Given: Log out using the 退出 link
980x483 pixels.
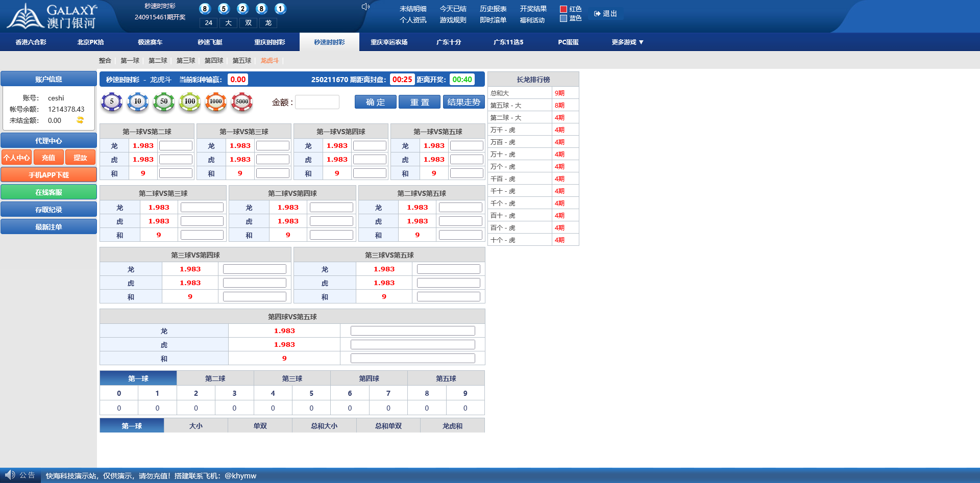Looking at the screenshot, I should [605, 14].
